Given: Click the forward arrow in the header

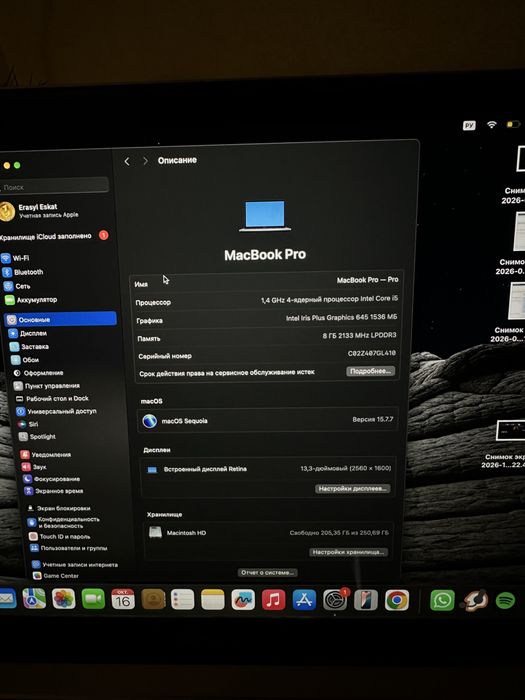Looking at the screenshot, I should (x=145, y=161).
